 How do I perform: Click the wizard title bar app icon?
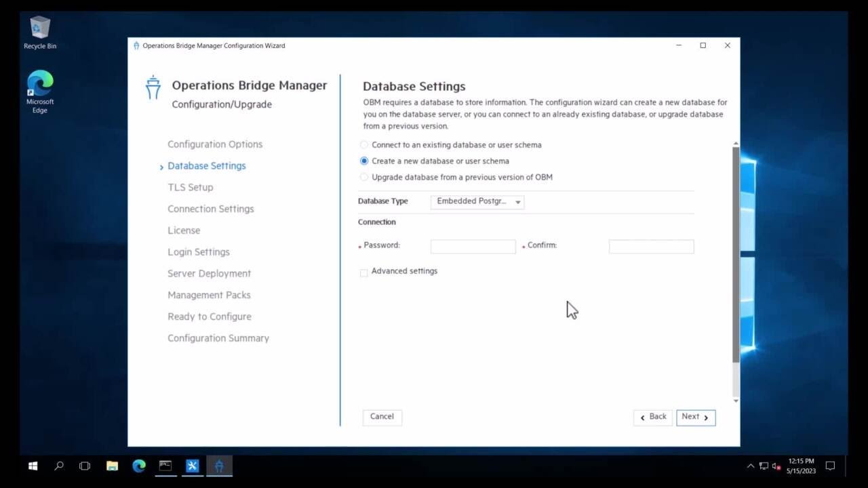tap(136, 45)
